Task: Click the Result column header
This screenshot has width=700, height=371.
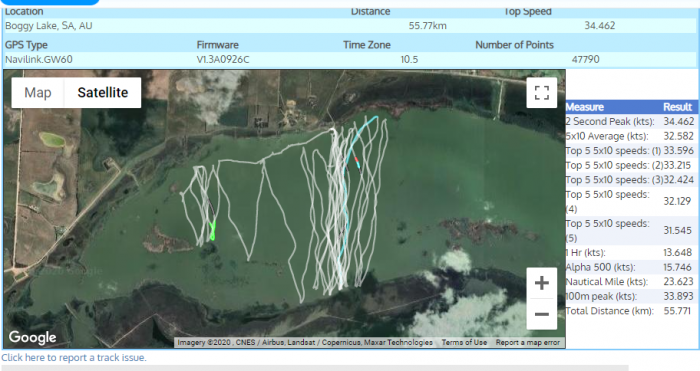Action: pos(677,107)
